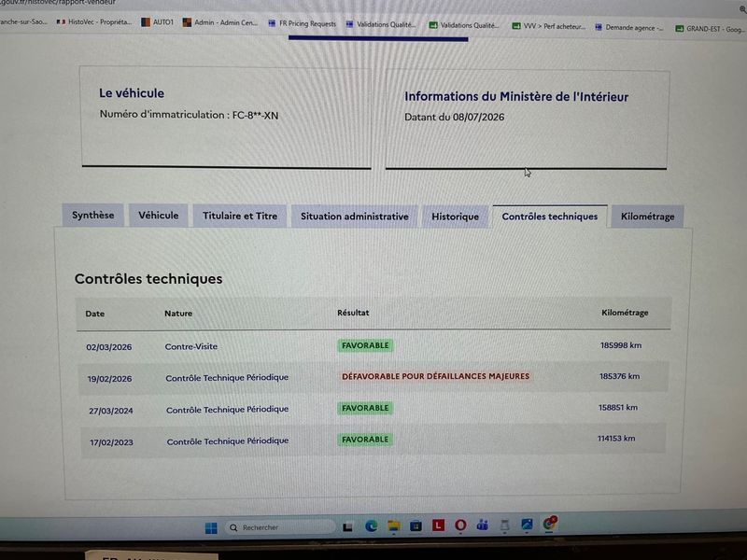
Task: Select the date 17/02/2023
Action: click(111, 442)
